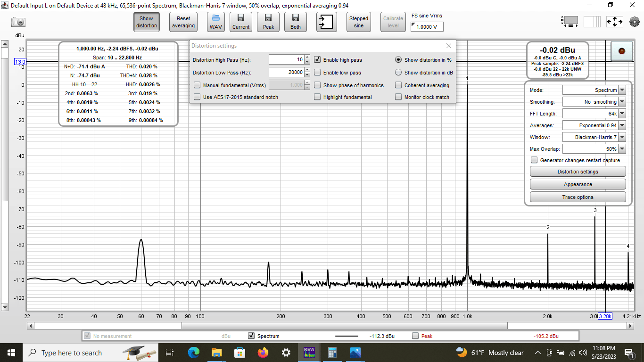
Task: Click the vertical scroll down arrow
Action: click(x=5, y=307)
